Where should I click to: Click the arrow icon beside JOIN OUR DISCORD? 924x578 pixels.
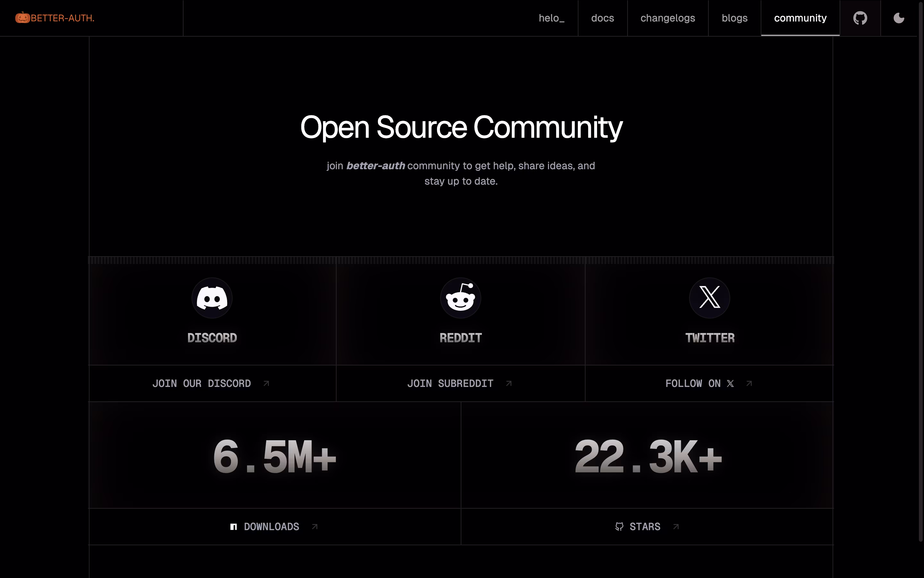click(x=267, y=383)
